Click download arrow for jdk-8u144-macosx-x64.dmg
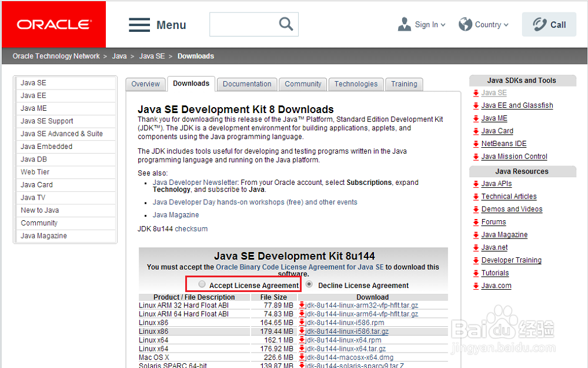The height and width of the screenshot is (368, 588). [x=302, y=357]
